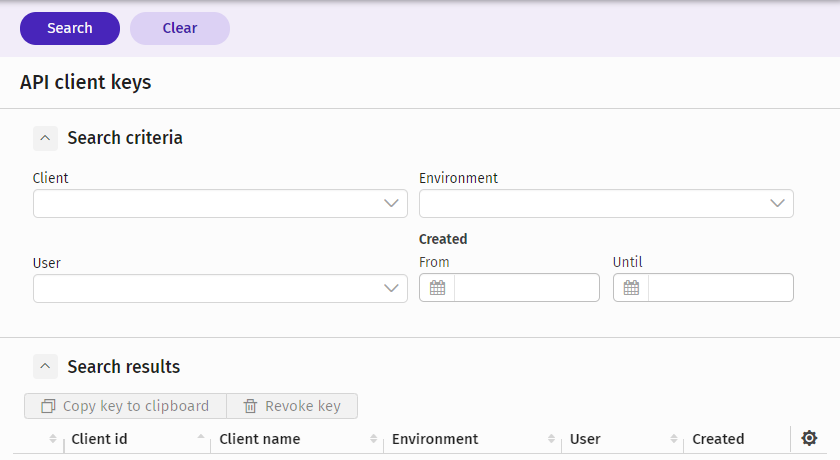840x460 pixels.
Task: Open table column settings gear
Action: 809,439
